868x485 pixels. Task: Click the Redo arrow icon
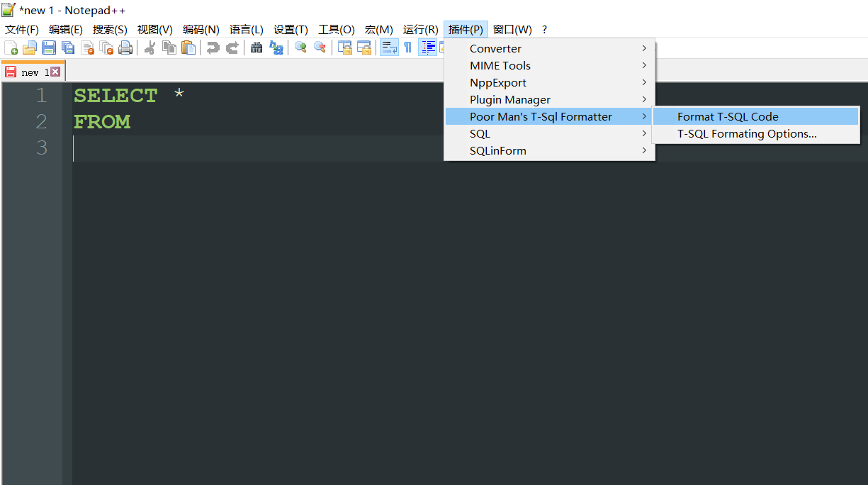(x=232, y=48)
